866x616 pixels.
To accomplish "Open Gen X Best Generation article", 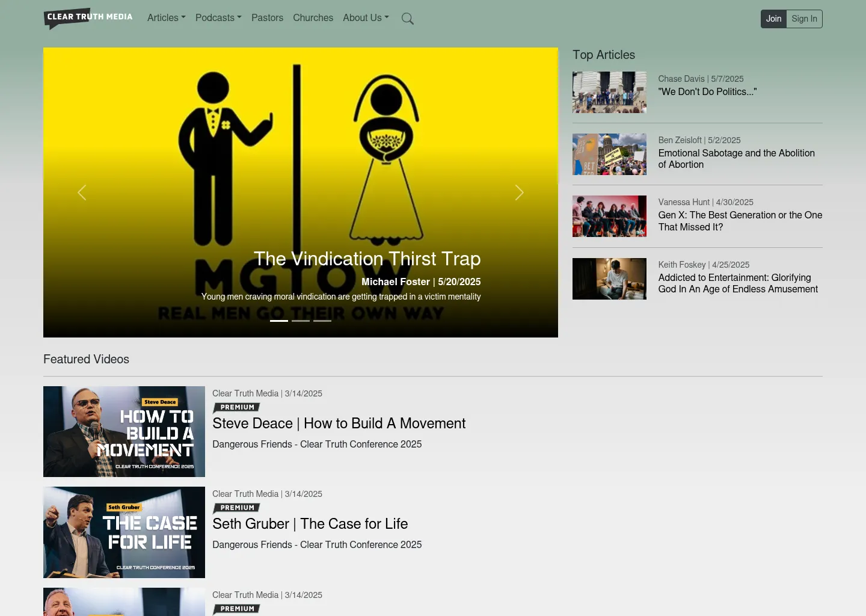I will coord(740,221).
